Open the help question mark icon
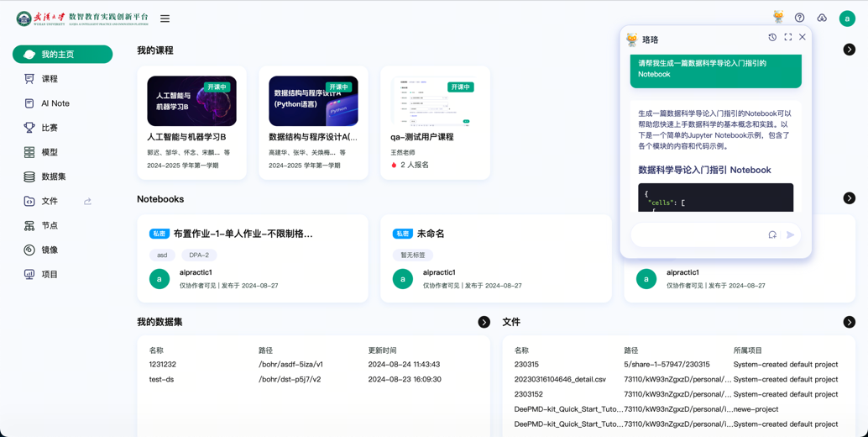Image resolution: width=868 pixels, height=437 pixels. pyautogui.click(x=799, y=18)
